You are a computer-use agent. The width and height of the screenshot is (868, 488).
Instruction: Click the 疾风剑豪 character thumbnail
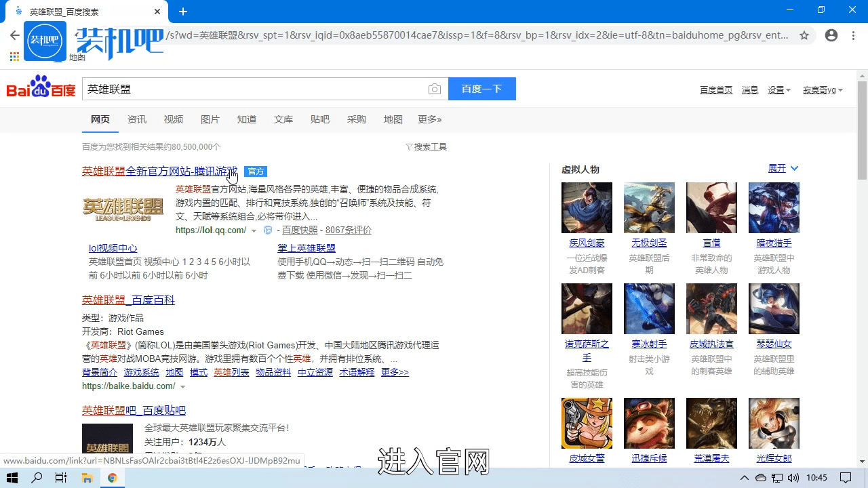(x=587, y=207)
